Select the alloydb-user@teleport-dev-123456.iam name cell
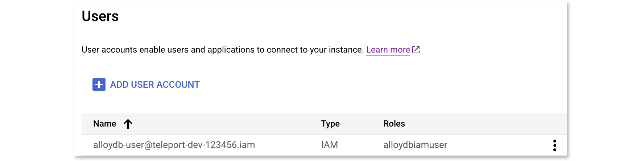The image size is (644, 161). pos(174,145)
